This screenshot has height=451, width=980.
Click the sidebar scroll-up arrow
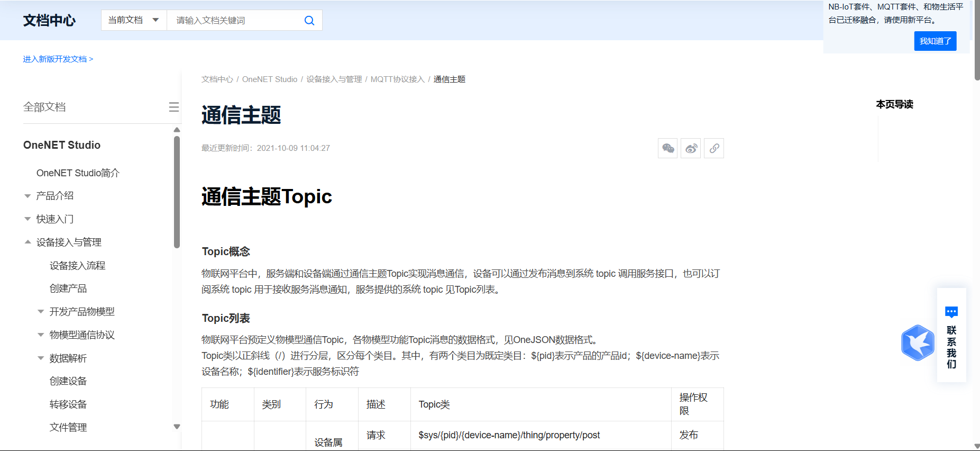pos(177,130)
